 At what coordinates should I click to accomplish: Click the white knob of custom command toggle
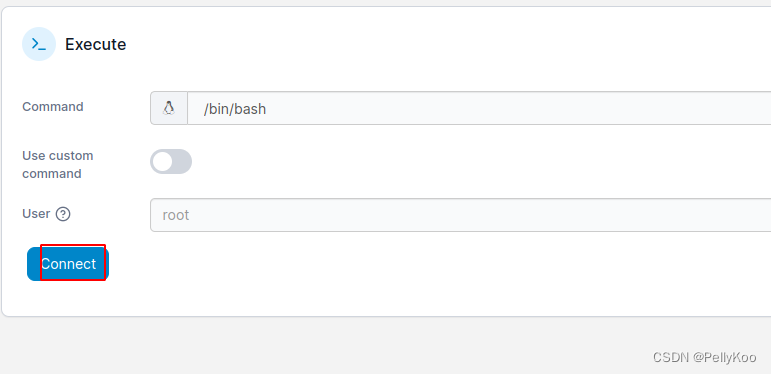[x=162, y=162]
